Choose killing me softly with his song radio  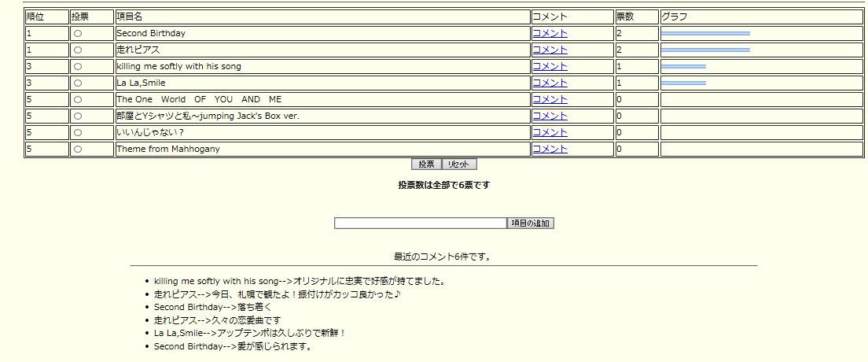[78, 67]
